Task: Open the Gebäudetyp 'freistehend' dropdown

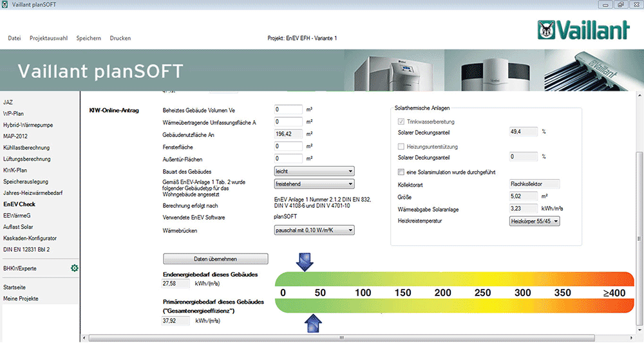Action: pyautogui.click(x=314, y=184)
